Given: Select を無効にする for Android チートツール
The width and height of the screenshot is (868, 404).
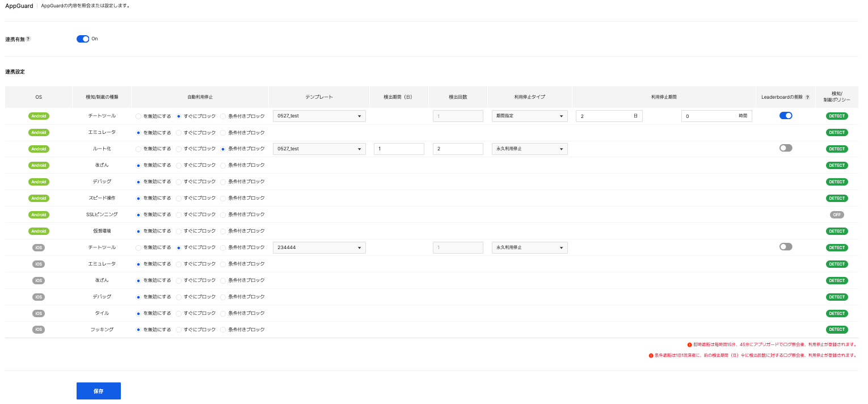Looking at the screenshot, I should (138, 116).
